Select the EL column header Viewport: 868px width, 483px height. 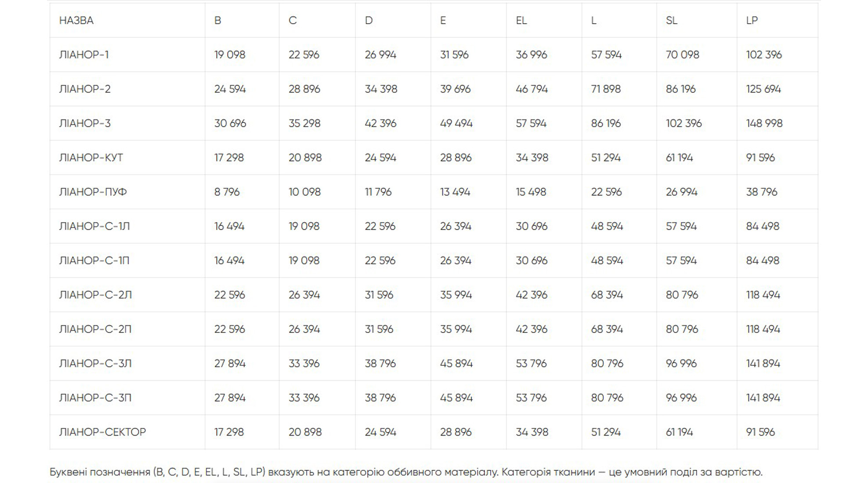click(521, 21)
